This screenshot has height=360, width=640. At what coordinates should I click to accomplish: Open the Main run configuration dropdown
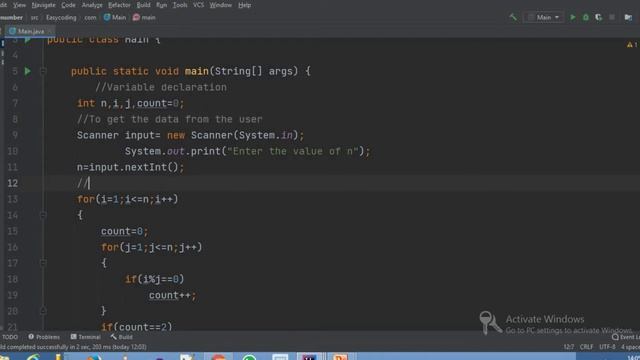click(x=543, y=18)
